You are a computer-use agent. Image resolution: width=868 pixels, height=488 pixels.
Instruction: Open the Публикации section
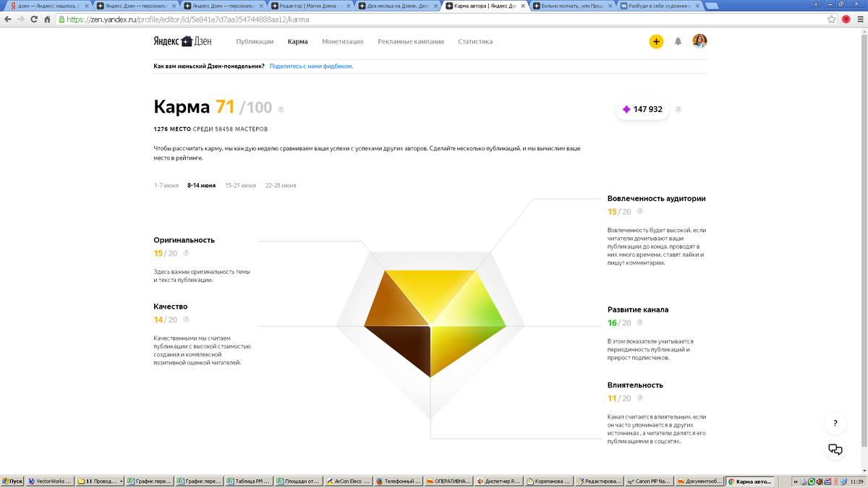coord(255,42)
